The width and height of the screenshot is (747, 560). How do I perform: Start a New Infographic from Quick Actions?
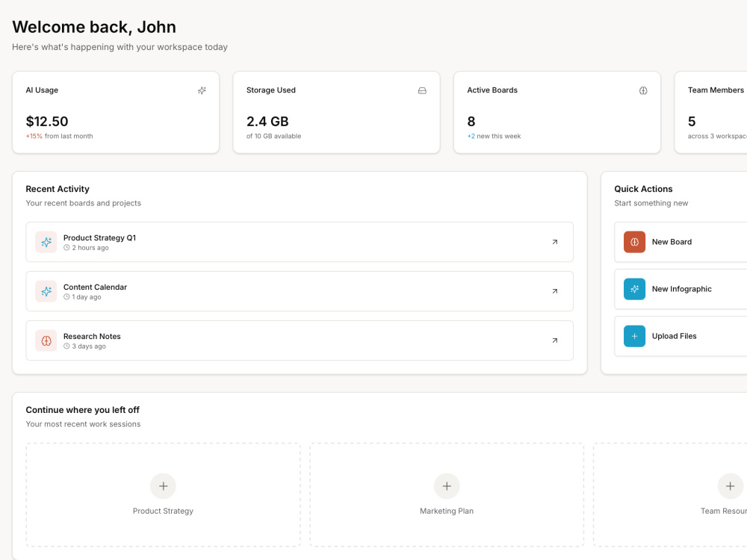point(681,289)
